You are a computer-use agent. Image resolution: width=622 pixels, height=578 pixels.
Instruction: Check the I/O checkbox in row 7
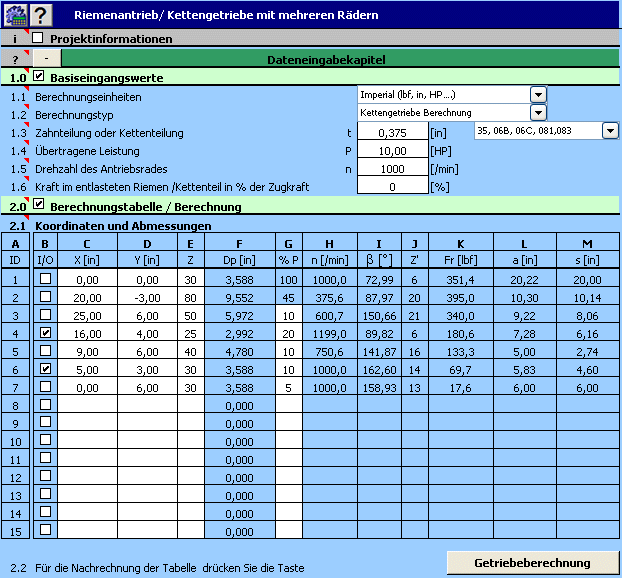[x=46, y=386]
